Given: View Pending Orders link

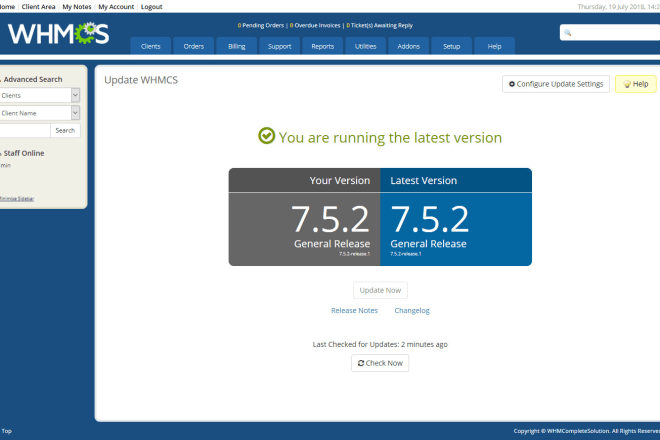Looking at the screenshot, I should (261, 25).
